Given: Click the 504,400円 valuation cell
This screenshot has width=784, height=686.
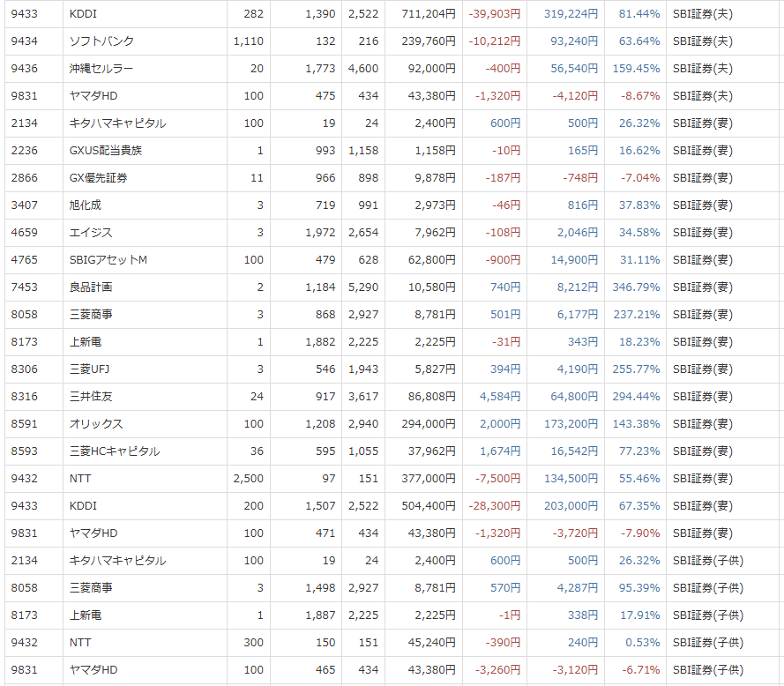Looking at the screenshot, I should [429, 506].
